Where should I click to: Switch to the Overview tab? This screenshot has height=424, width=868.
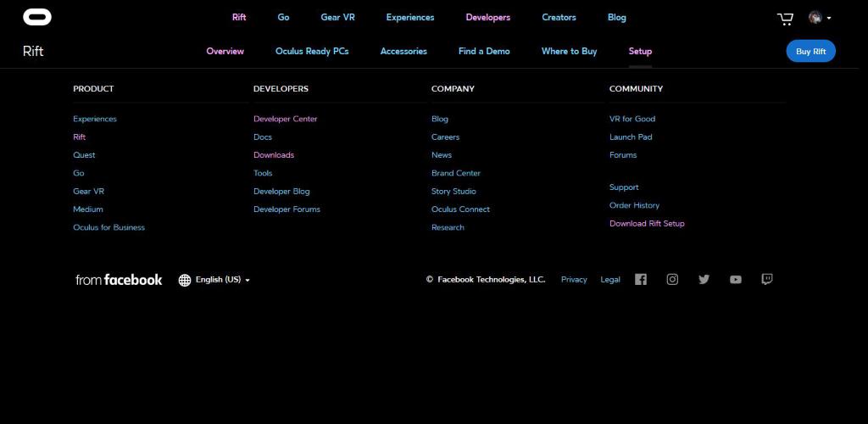click(225, 51)
